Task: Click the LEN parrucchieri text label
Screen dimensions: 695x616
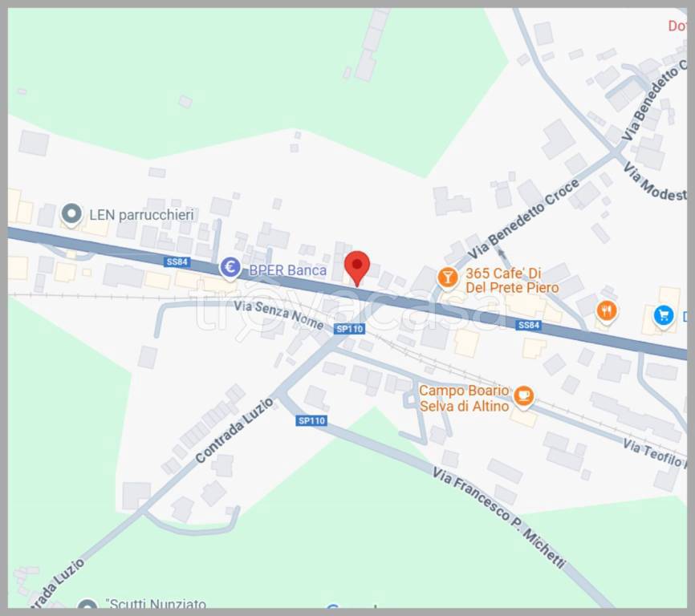Action: tap(142, 215)
